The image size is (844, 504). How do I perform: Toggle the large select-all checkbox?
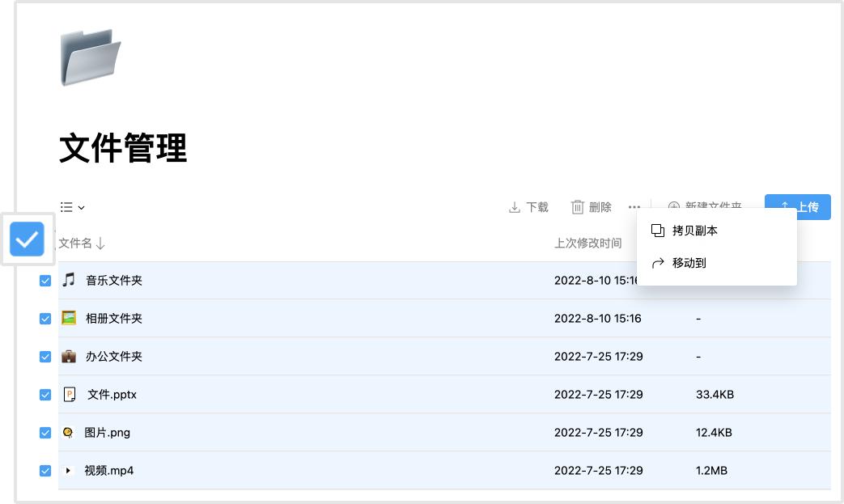(28, 239)
